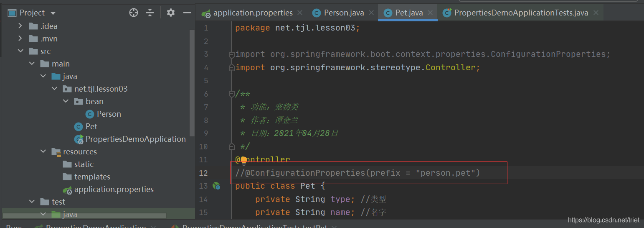The width and height of the screenshot is (644, 228).
Task: Expand the .idea folder
Action: point(20,26)
